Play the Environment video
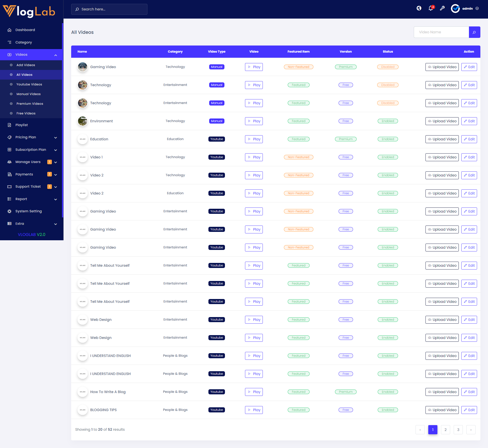Image resolution: width=488 pixels, height=448 pixels. pos(254,121)
